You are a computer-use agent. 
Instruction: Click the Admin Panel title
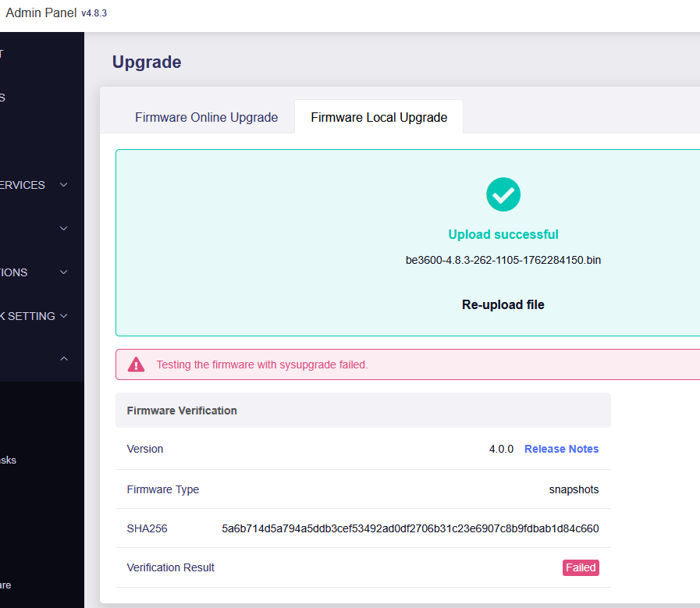point(41,13)
